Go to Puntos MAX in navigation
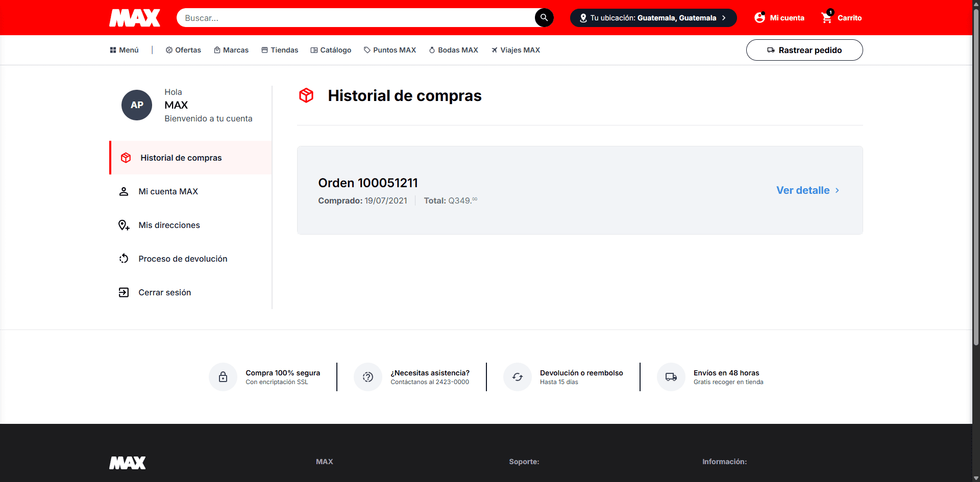980x482 pixels. (x=389, y=50)
